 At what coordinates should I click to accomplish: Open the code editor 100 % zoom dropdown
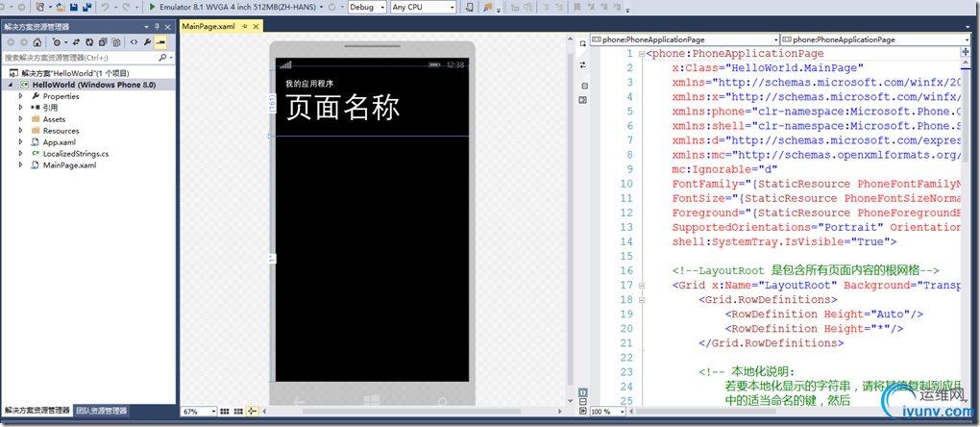pyautogui.click(x=623, y=412)
